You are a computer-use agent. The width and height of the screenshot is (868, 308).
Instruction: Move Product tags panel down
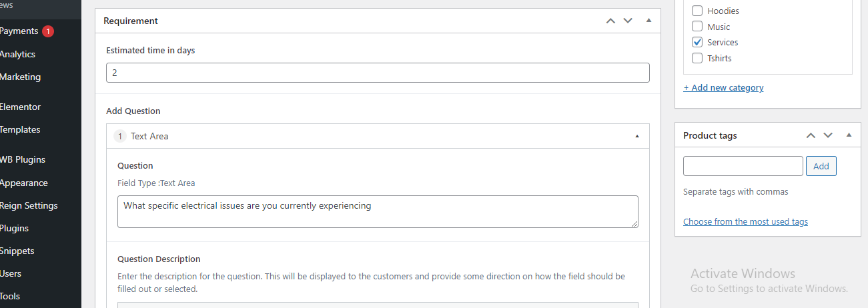(828, 135)
